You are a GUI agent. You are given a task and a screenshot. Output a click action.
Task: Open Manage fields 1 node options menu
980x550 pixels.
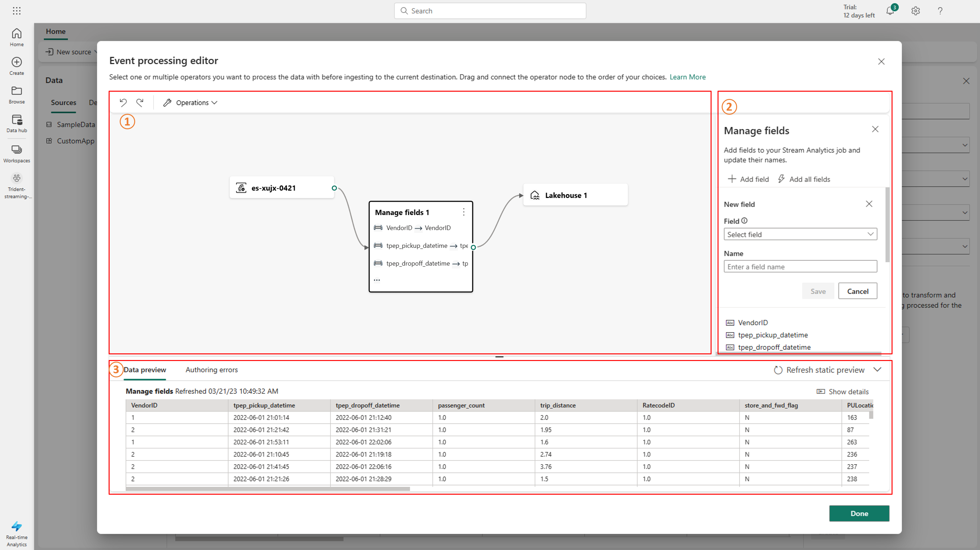click(463, 212)
